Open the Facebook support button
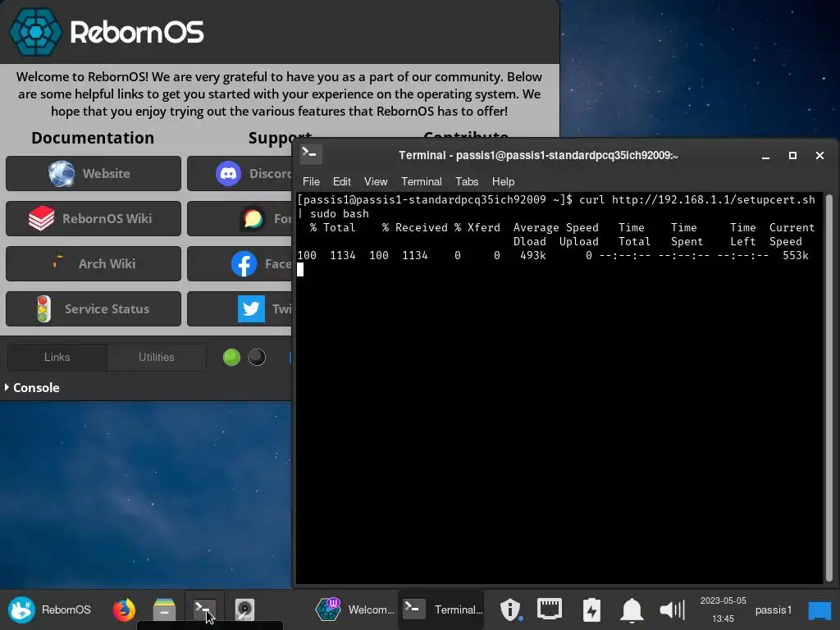The height and width of the screenshot is (630, 840). click(240, 263)
